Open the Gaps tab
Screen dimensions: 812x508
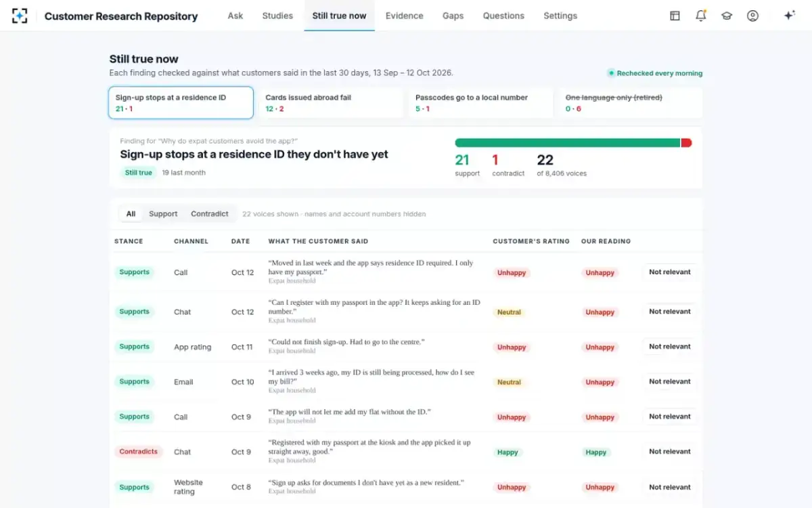(x=453, y=16)
